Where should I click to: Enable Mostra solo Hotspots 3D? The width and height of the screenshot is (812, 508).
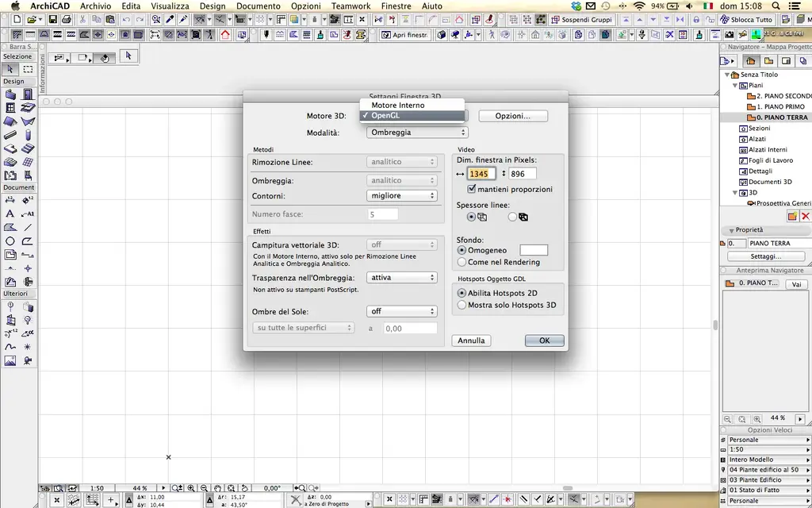coord(462,303)
